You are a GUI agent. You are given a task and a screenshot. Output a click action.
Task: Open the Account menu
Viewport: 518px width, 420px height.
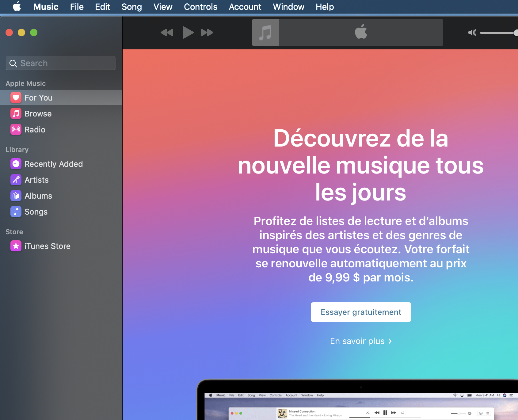pyautogui.click(x=245, y=7)
